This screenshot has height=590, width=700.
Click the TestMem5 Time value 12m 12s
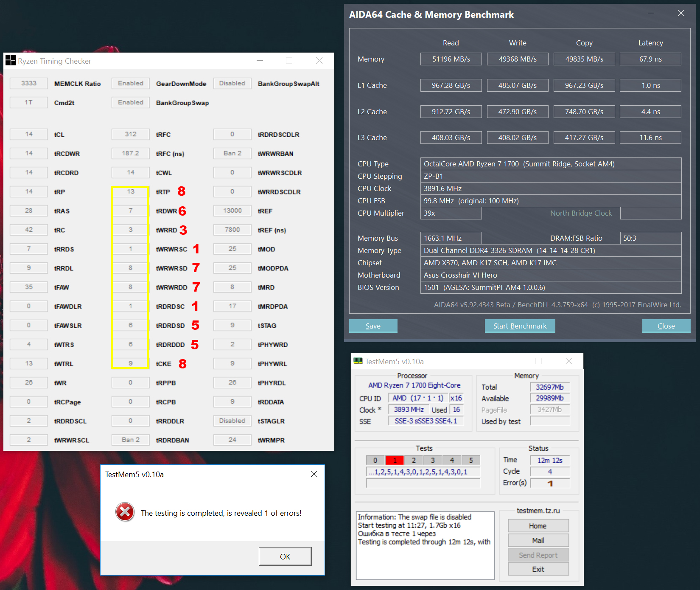click(x=550, y=460)
